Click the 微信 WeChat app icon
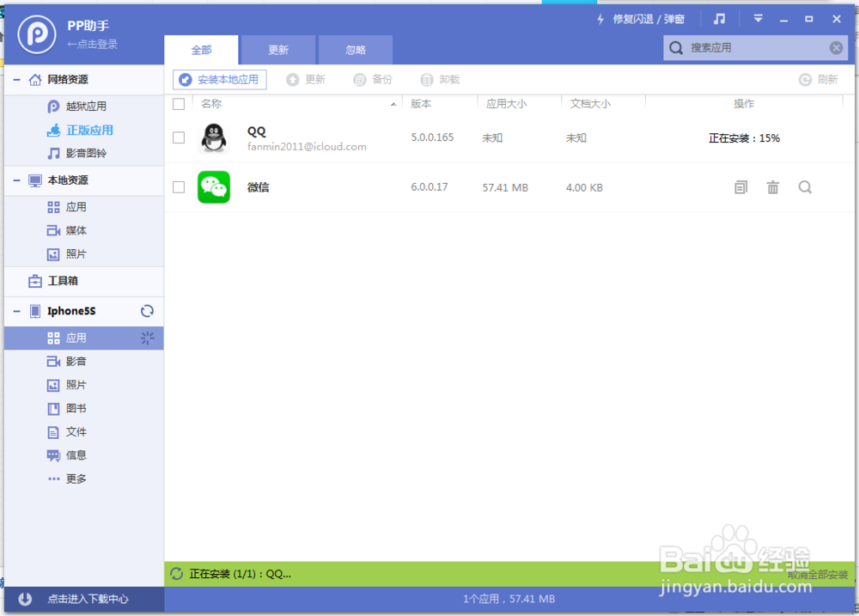Screen dimensions: 859x616 pyautogui.click(x=214, y=187)
